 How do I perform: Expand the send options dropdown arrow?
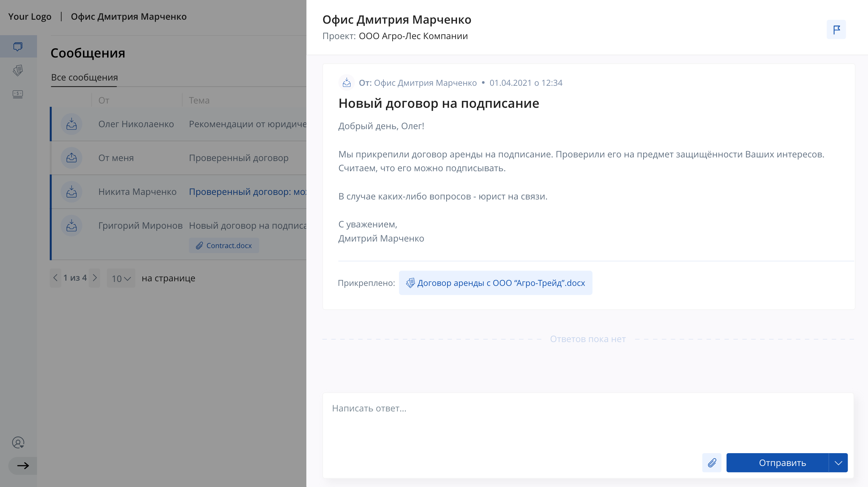pyautogui.click(x=838, y=463)
